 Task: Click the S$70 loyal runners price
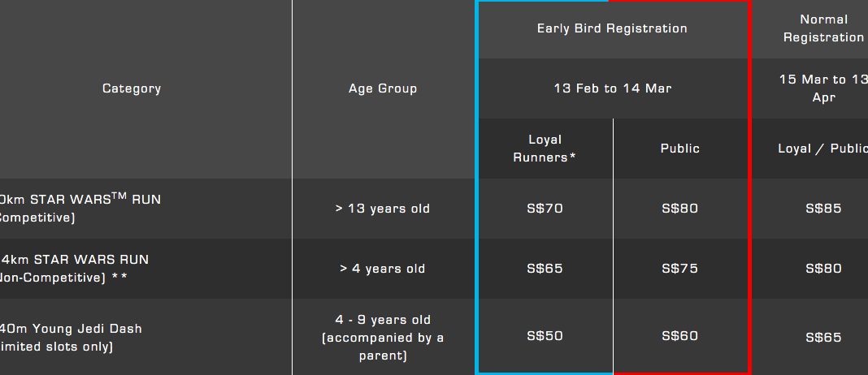(x=545, y=209)
